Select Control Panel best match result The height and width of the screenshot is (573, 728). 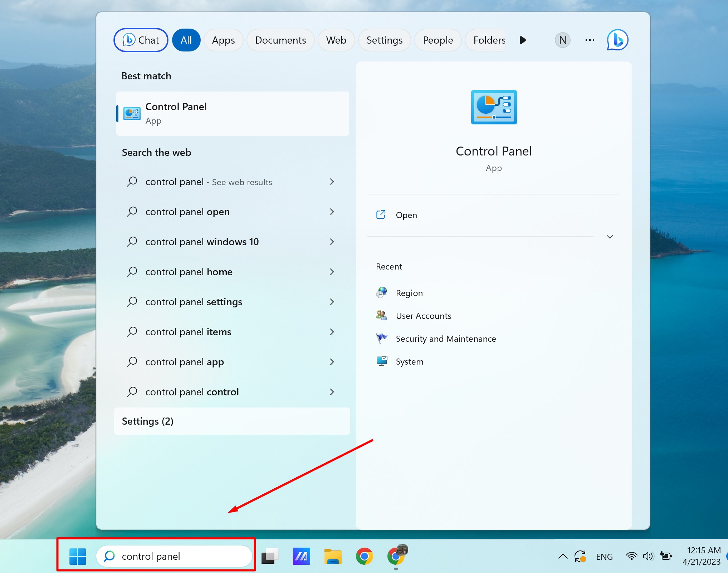(232, 114)
